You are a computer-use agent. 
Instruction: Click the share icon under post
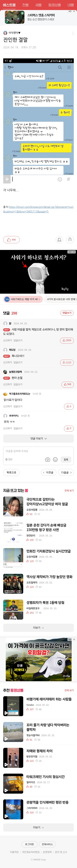(70, 240)
